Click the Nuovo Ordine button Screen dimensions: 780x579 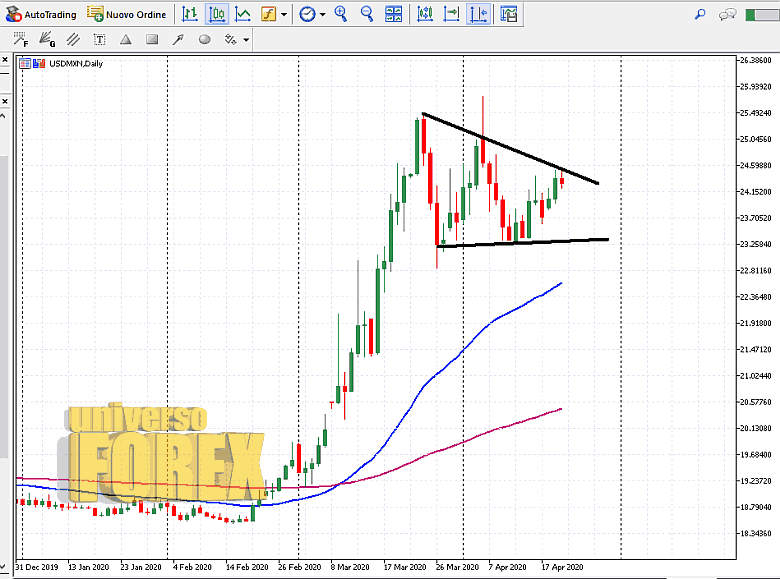(x=126, y=14)
